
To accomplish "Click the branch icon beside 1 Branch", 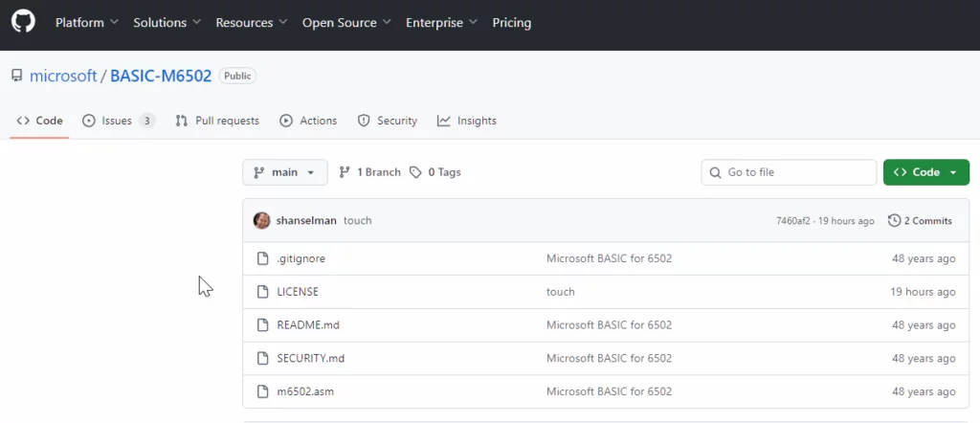I will [345, 172].
